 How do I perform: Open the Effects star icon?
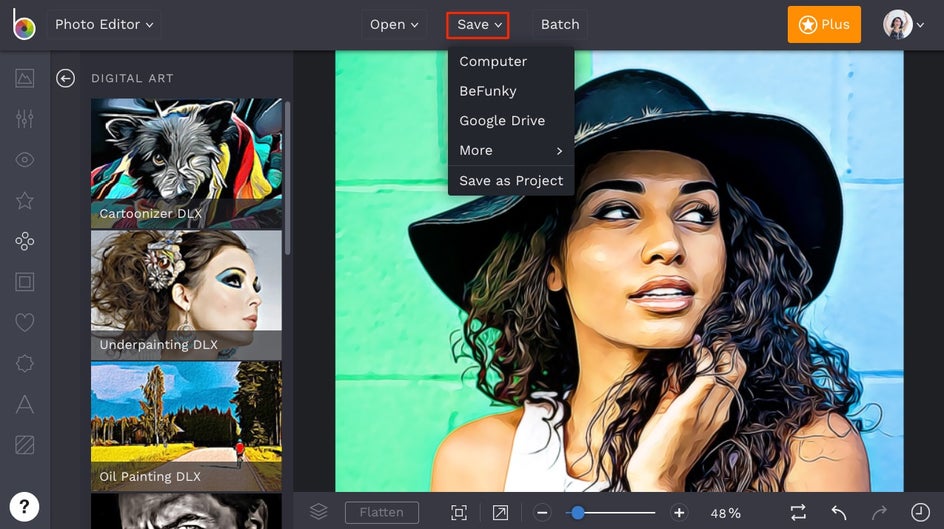pyautogui.click(x=25, y=200)
